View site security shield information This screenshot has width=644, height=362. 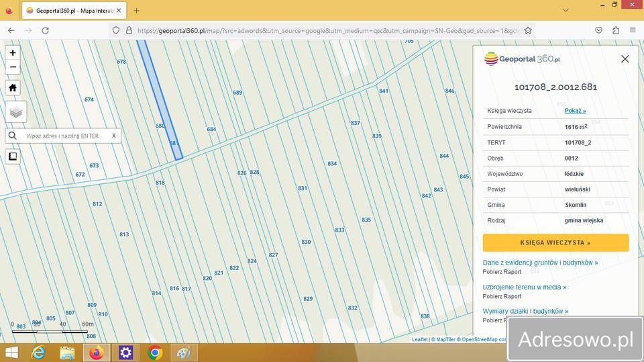[116, 30]
